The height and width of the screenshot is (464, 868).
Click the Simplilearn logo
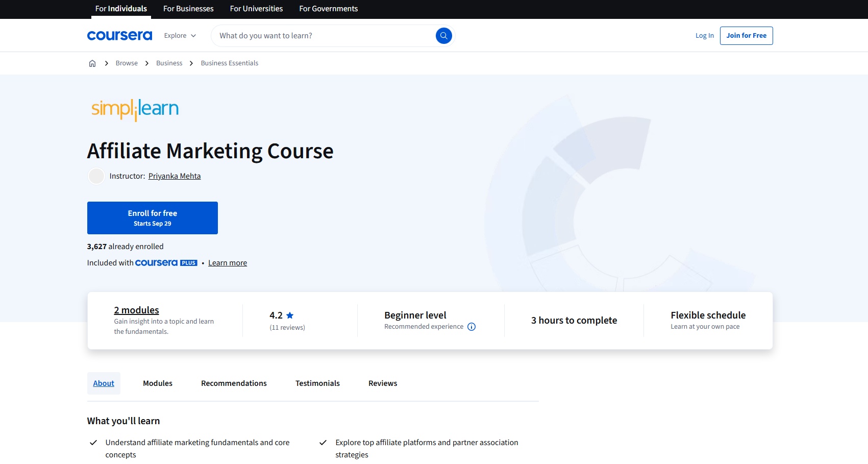click(x=135, y=109)
